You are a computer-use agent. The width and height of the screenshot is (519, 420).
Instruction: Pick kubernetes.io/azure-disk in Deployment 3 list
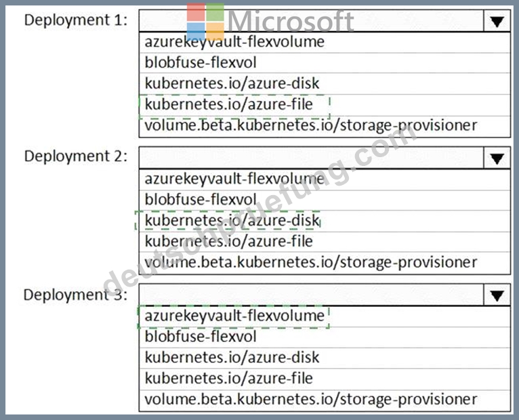point(325,358)
